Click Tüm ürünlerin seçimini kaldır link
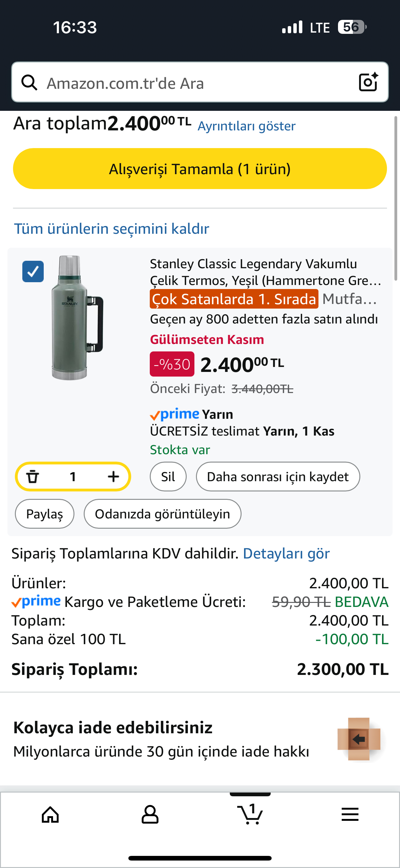Viewport: 400px width, 868px height. [111, 229]
